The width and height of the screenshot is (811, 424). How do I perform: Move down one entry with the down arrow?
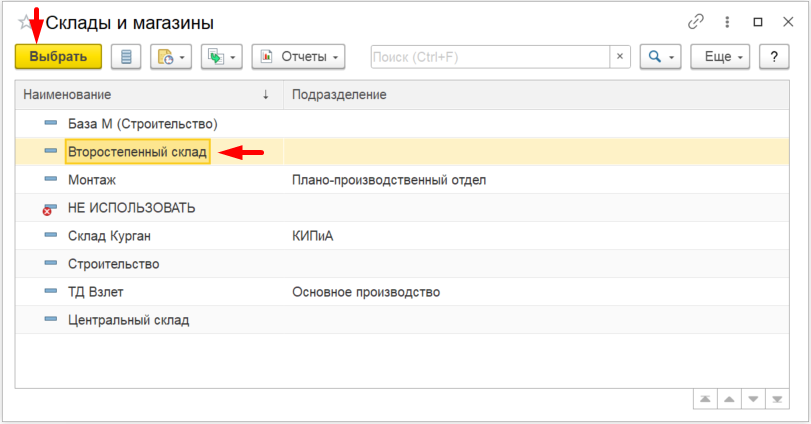pos(753,399)
